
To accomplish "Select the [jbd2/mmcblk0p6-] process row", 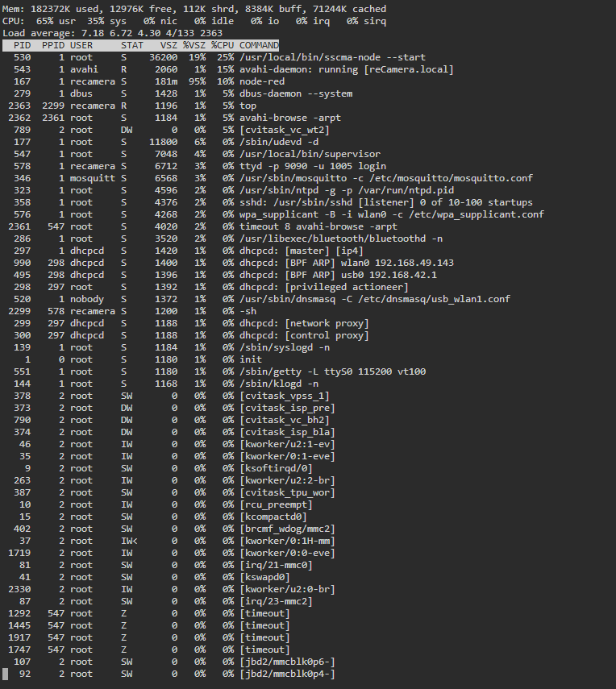I will point(172,662).
